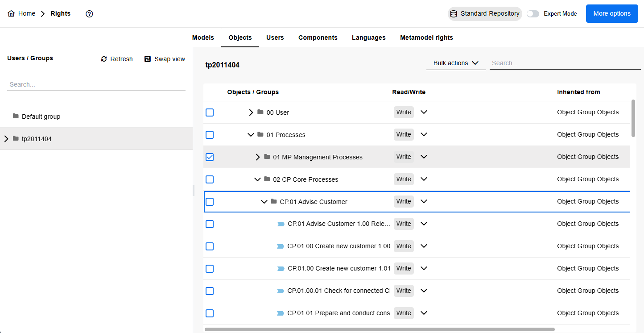Image resolution: width=644 pixels, height=333 pixels.
Task: Open the help question mark icon
Action: pyautogui.click(x=89, y=14)
